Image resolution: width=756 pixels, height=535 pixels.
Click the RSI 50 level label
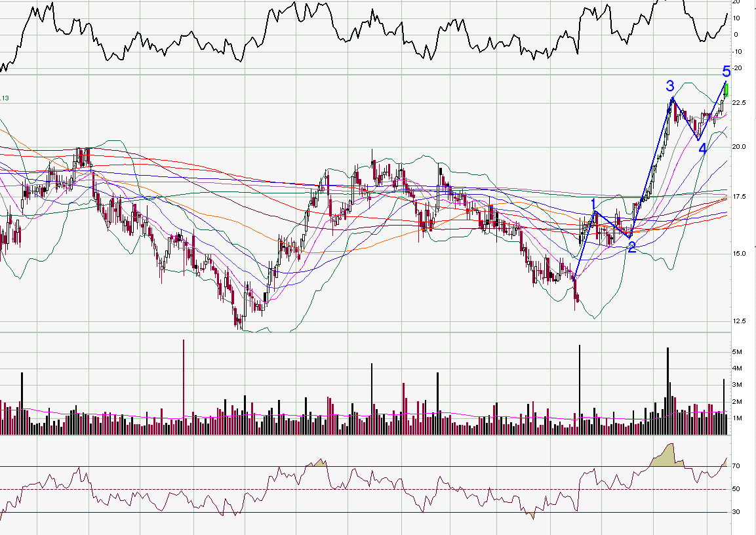click(736, 488)
